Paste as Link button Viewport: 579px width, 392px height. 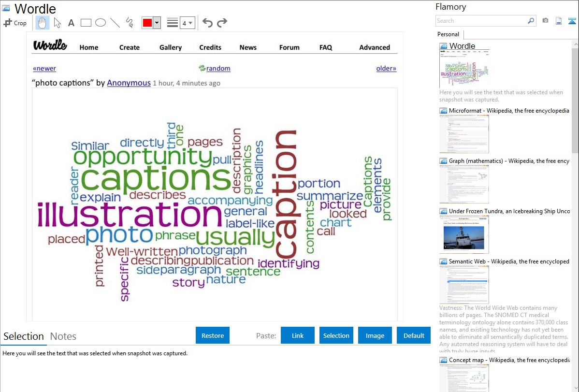coord(298,335)
